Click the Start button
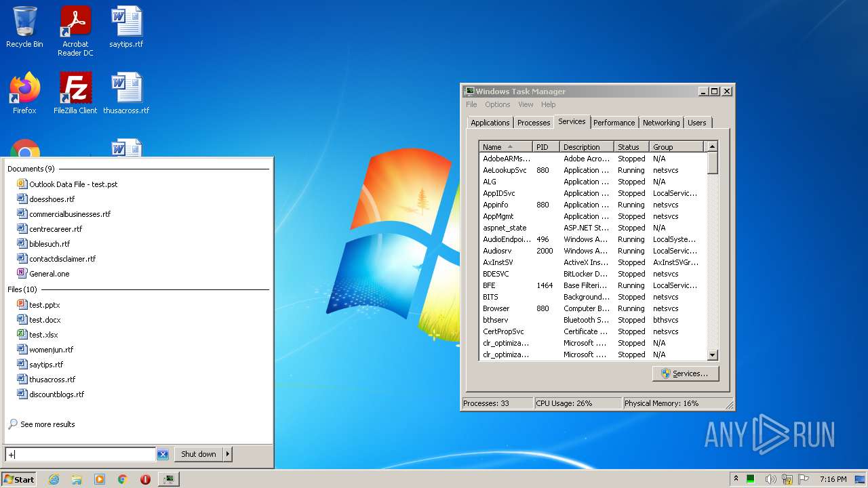868x488 pixels. tap(19, 479)
